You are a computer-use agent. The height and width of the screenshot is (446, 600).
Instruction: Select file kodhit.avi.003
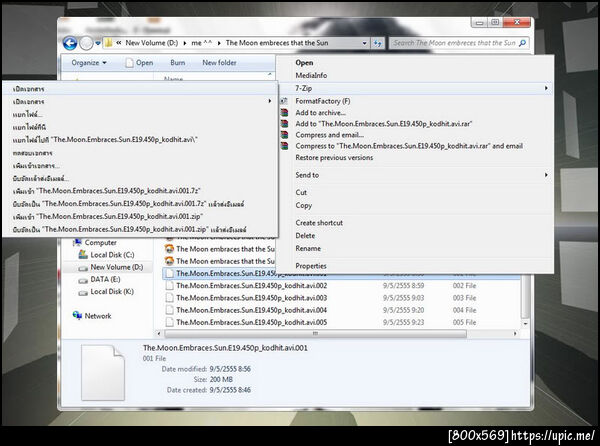pyautogui.click(x=251, y=298)
